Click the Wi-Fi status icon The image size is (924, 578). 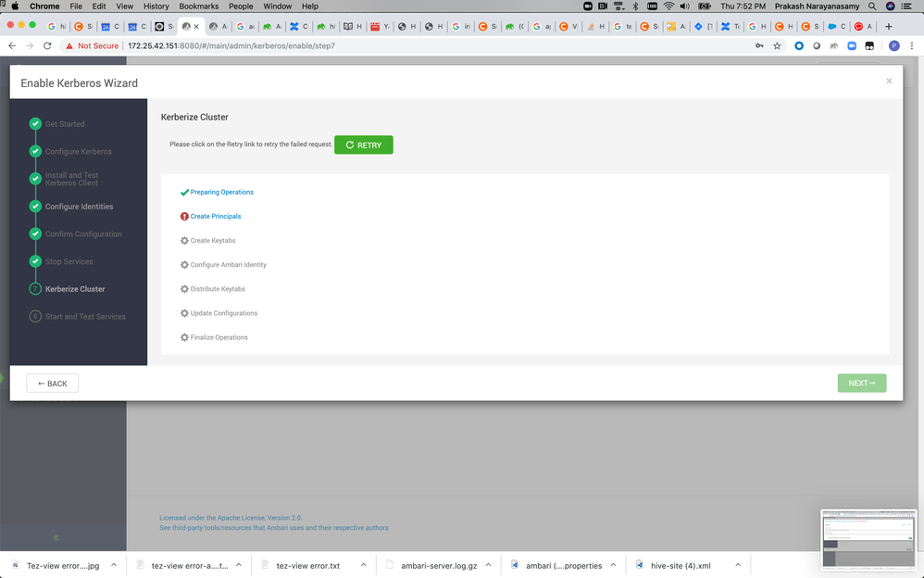(x=668, y=6)
